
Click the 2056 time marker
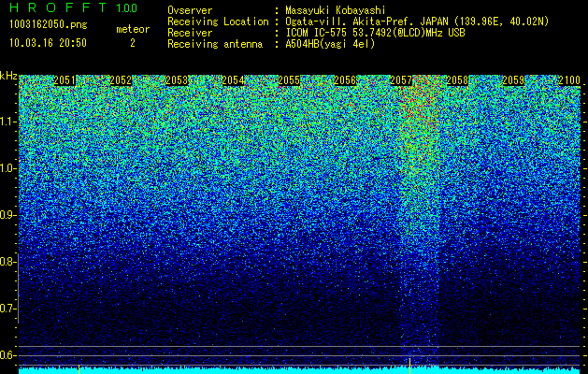click(x=345, y=80)
